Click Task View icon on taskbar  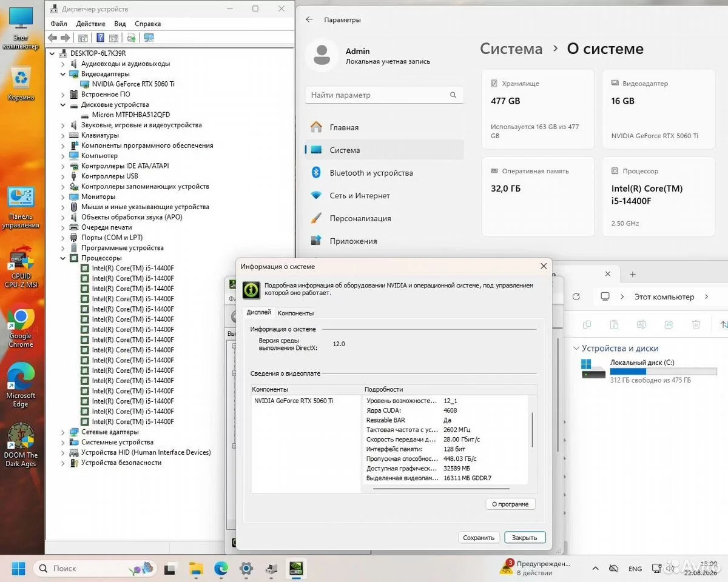pyautogui.click(x=170, y=568)
